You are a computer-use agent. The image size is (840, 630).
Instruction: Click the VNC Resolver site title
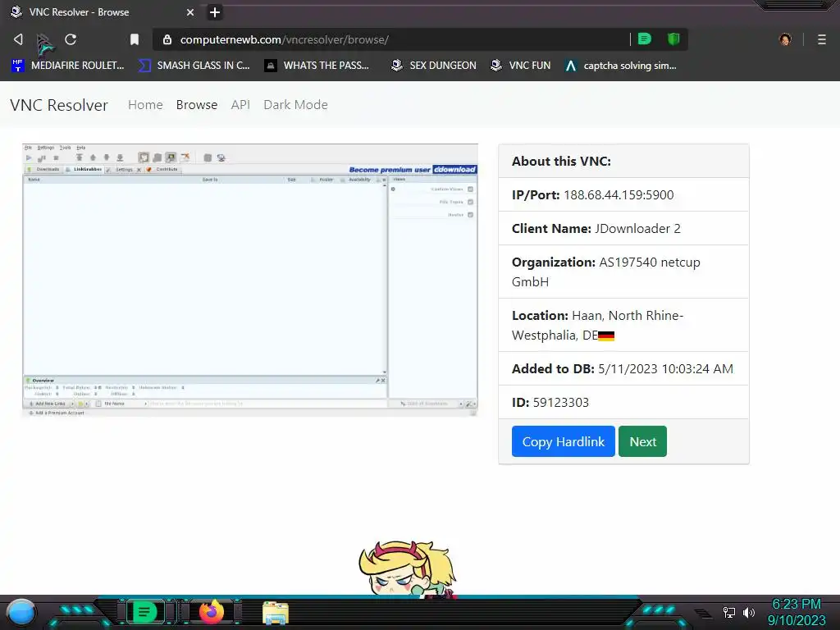pyautogui.click(x=59, y=105)
